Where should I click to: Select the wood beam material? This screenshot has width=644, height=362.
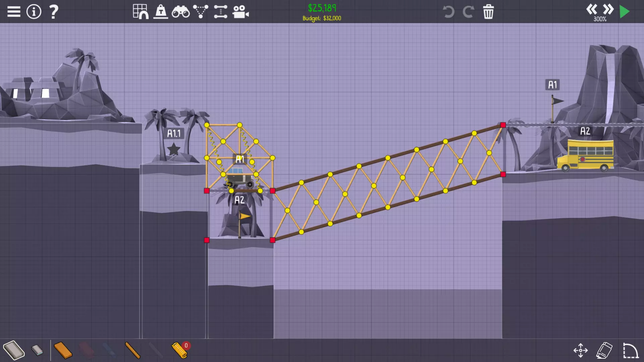coord(63,350)
